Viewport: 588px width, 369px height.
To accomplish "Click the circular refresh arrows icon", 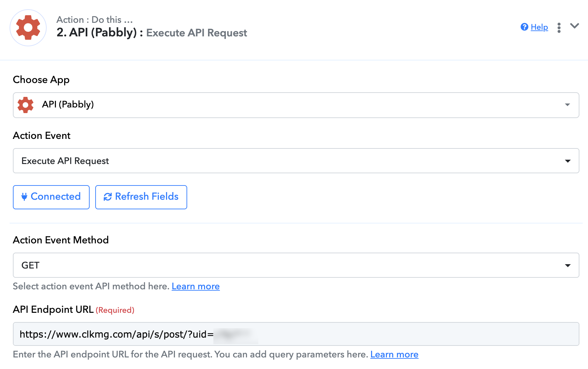I will pyautogui.click(x=107, y=197).
